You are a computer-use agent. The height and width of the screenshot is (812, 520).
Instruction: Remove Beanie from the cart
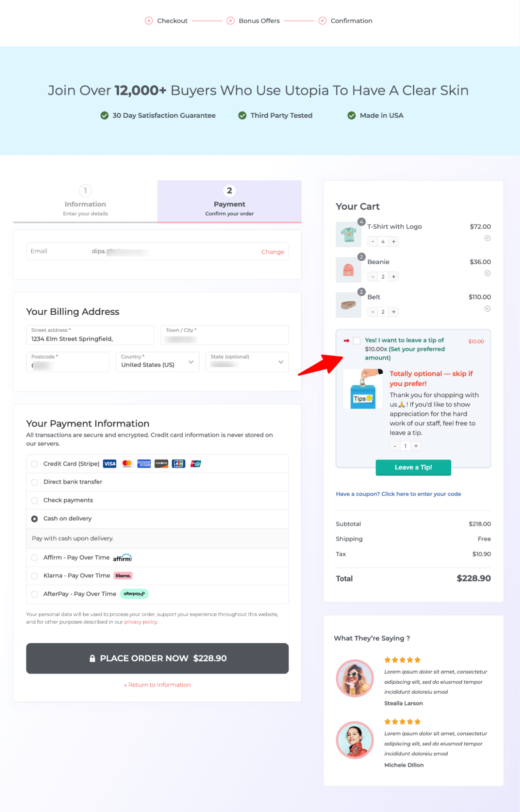(487, 273)
